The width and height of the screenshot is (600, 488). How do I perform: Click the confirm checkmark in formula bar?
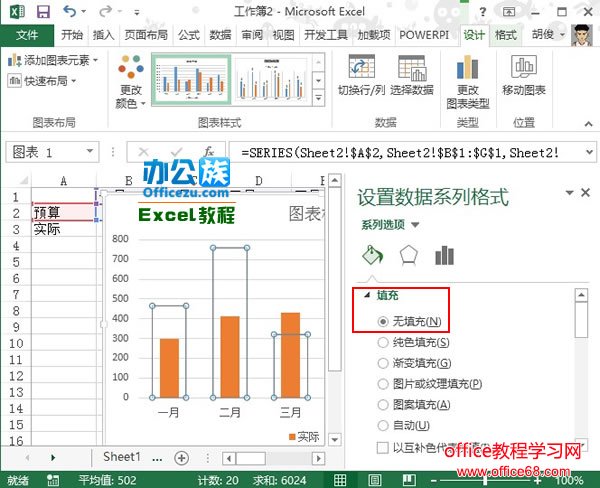176,152
